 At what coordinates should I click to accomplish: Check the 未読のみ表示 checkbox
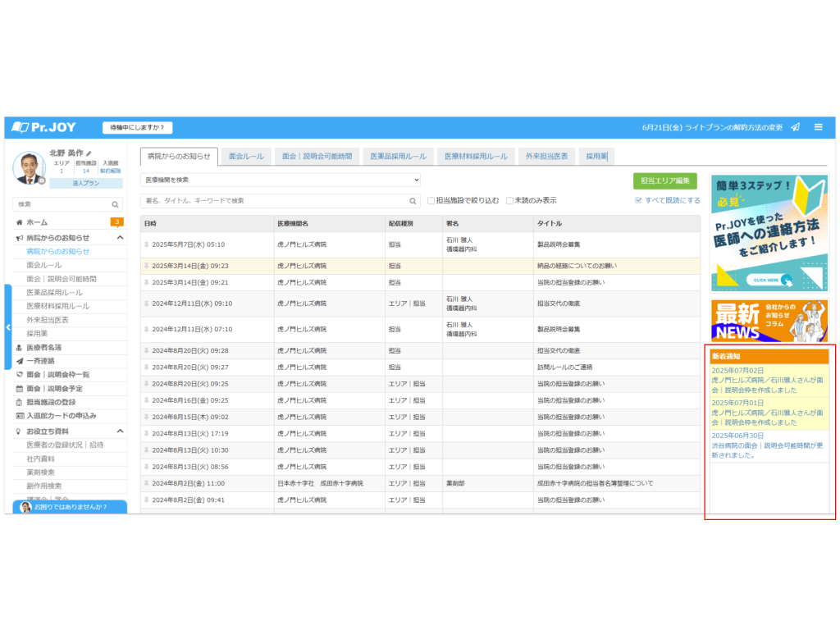[509, 200]
